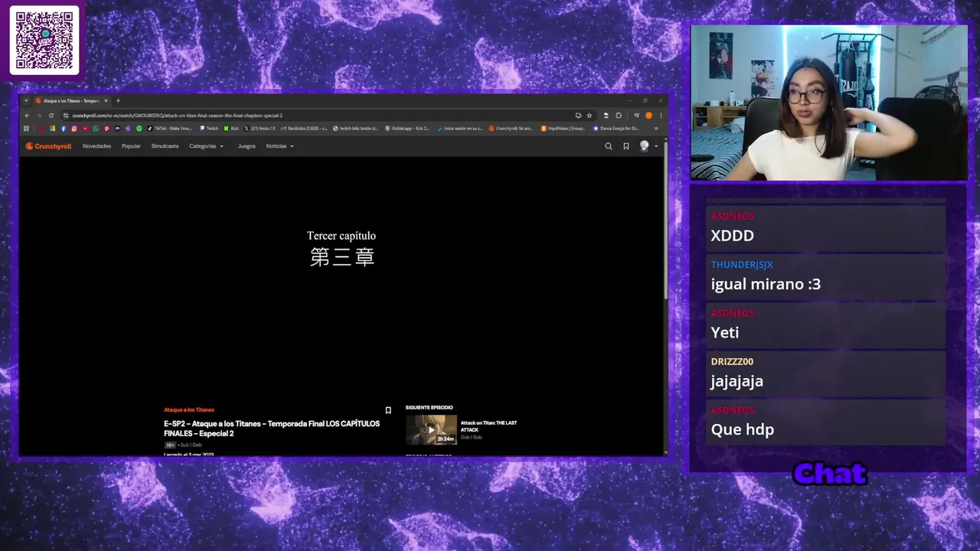Open the Novedades section

click(97, 146)
